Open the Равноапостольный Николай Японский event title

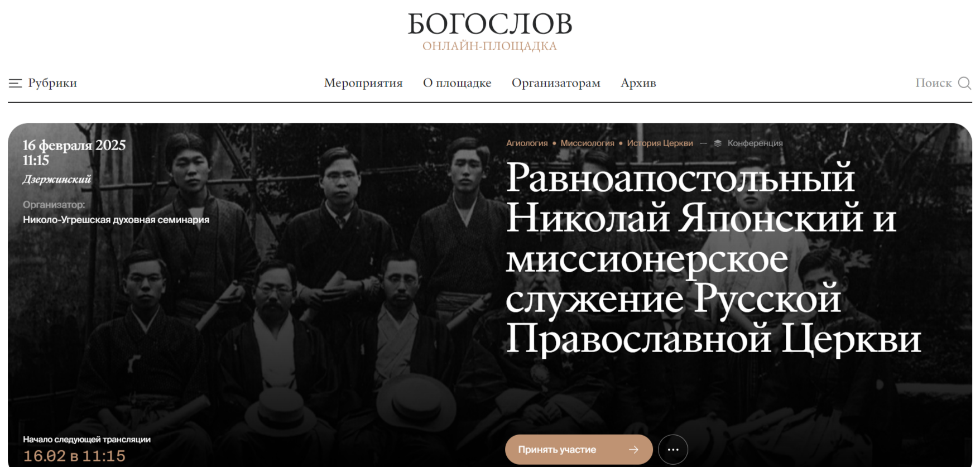[x=713, y=257]
